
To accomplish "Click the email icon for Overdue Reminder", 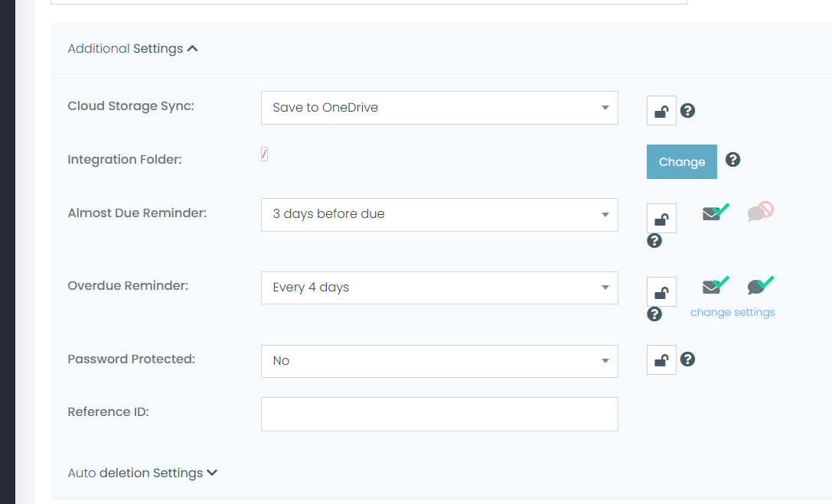I will [714, 287].
